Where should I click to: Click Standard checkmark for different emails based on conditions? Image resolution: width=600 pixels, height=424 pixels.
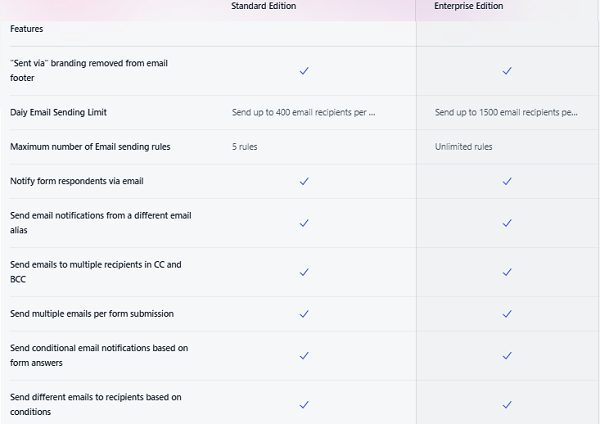304,405
